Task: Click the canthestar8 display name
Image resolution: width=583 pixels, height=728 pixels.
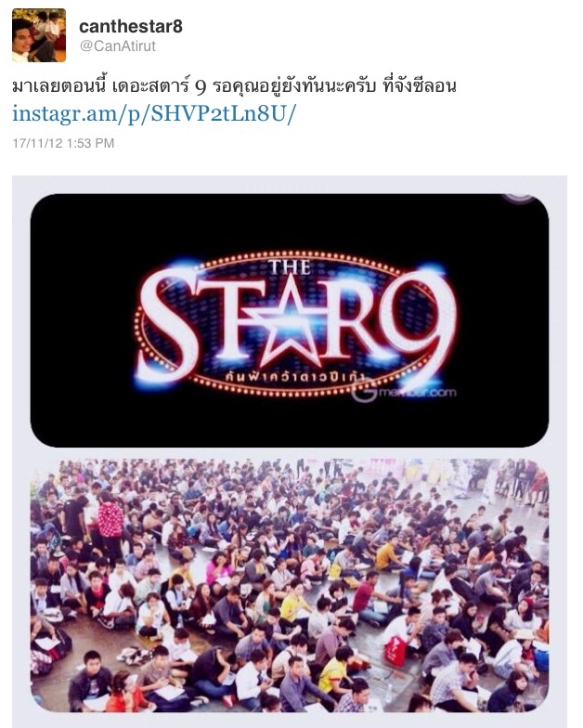Action: 131,26
